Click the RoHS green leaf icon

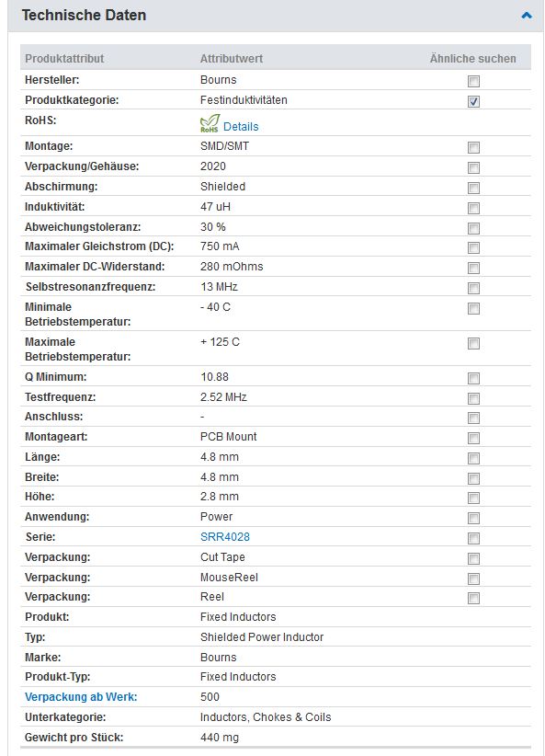(x=210, y=123)
